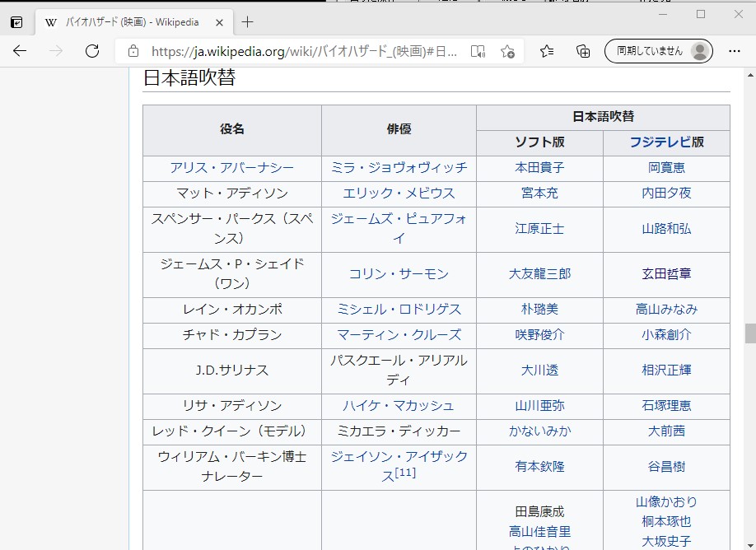Click the address bar URL field
The width and height of the screenshot is (756, 550).
[x=304, y=51]
